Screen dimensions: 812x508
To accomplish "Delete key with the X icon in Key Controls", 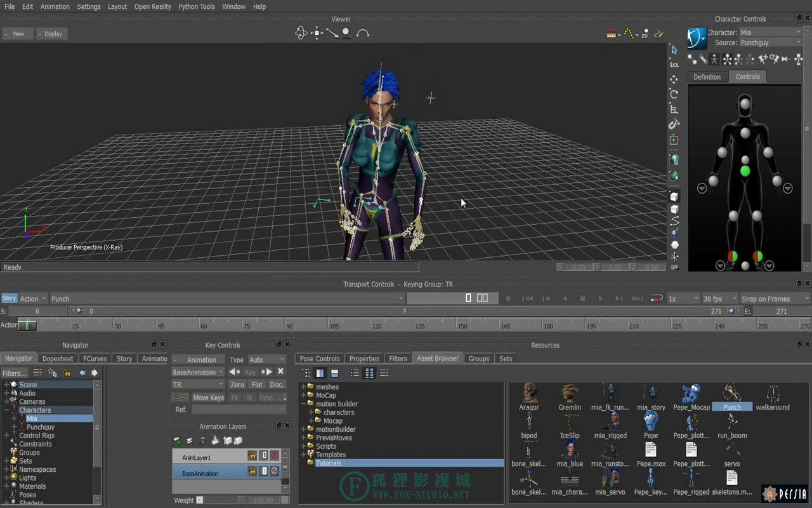I will 280,371.
